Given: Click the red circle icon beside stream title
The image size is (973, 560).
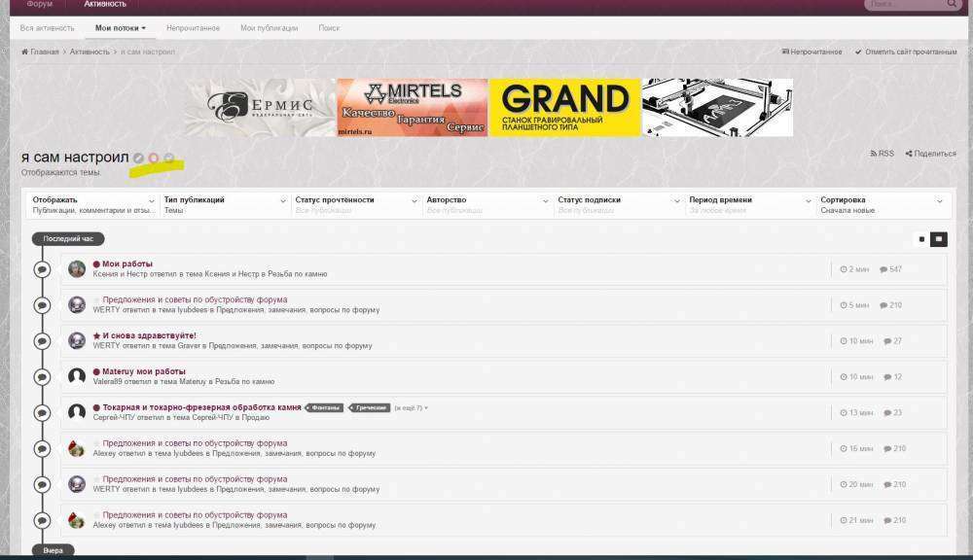Looking at the screenshot, I should tap(154, 157).
